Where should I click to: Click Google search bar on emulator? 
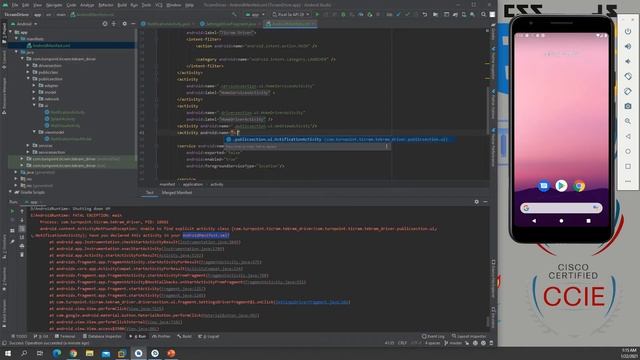click(561, 208)
